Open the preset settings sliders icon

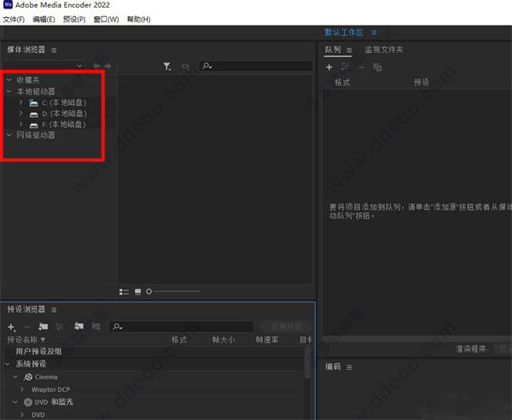coord(59,327)
